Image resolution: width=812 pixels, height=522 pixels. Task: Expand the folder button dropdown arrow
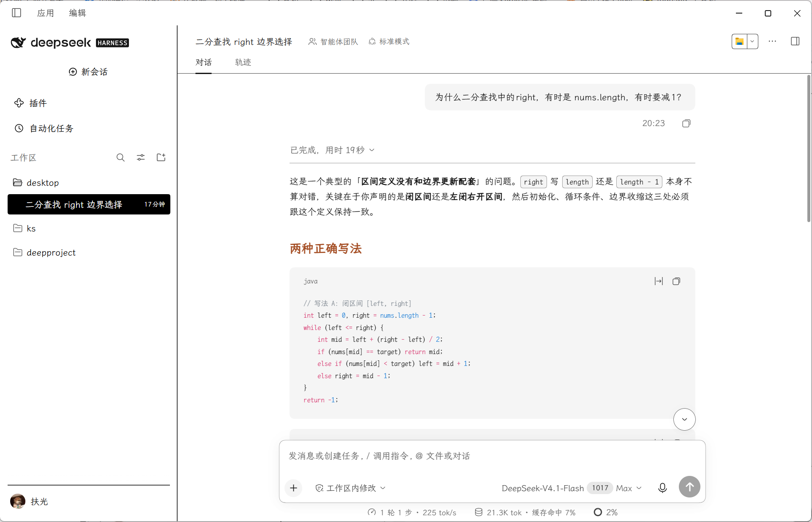[x=752, y=41]
